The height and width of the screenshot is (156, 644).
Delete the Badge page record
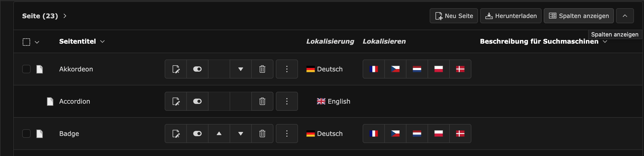pyautogui.click(x=262, y=134)
